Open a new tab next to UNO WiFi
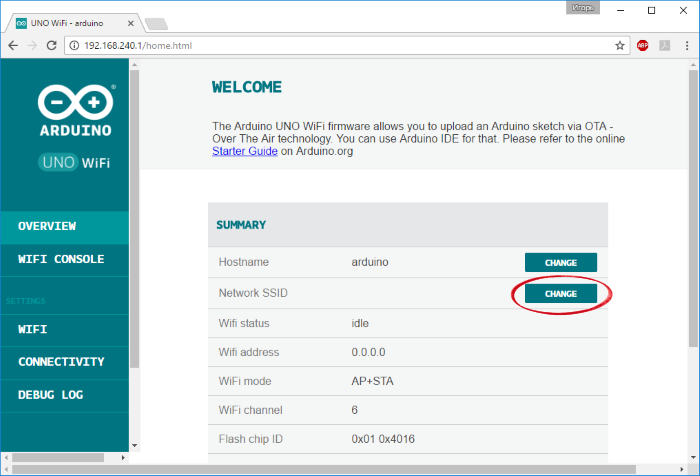Viewport: 700px width, 476px height. 155,23
